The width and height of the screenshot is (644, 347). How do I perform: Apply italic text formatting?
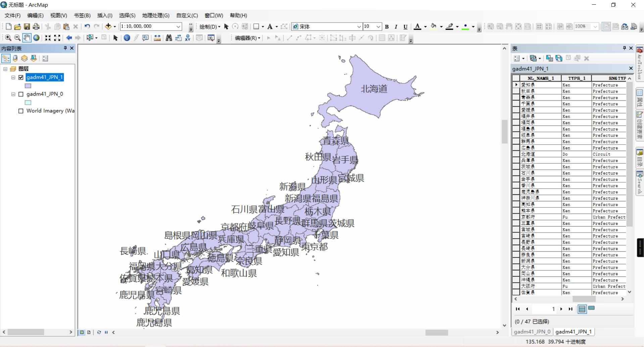396,27
